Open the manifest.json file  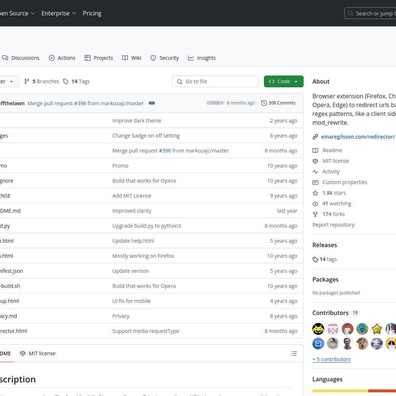click(12, 271)
